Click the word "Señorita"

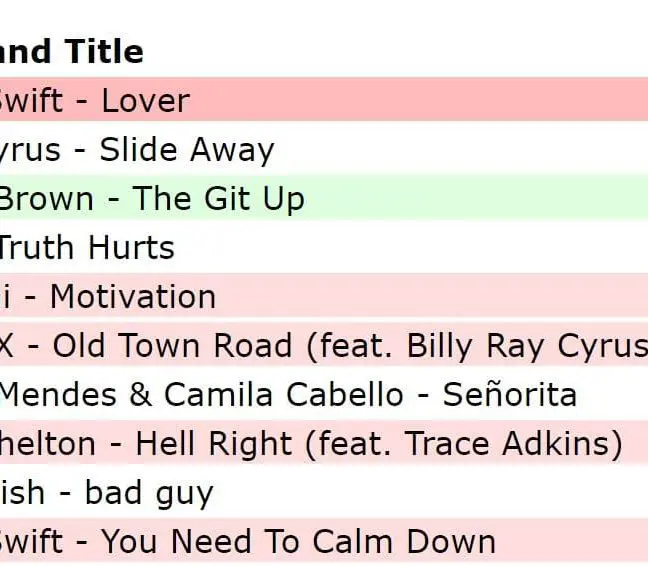510,394
